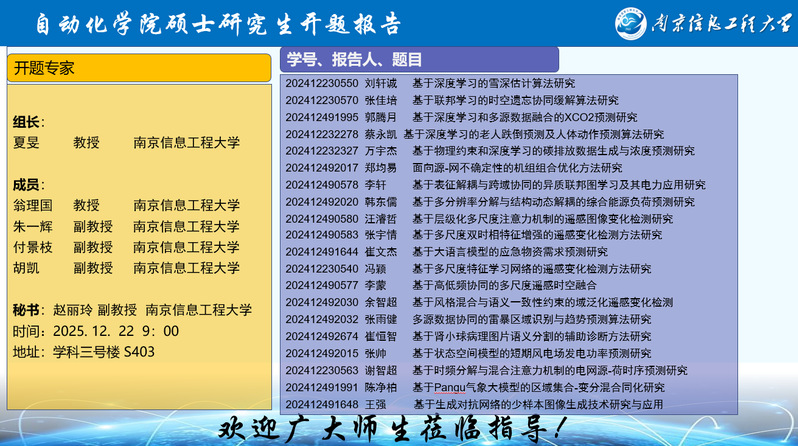
Task: Click the 组长 label
Action: [x=27, y=122]
